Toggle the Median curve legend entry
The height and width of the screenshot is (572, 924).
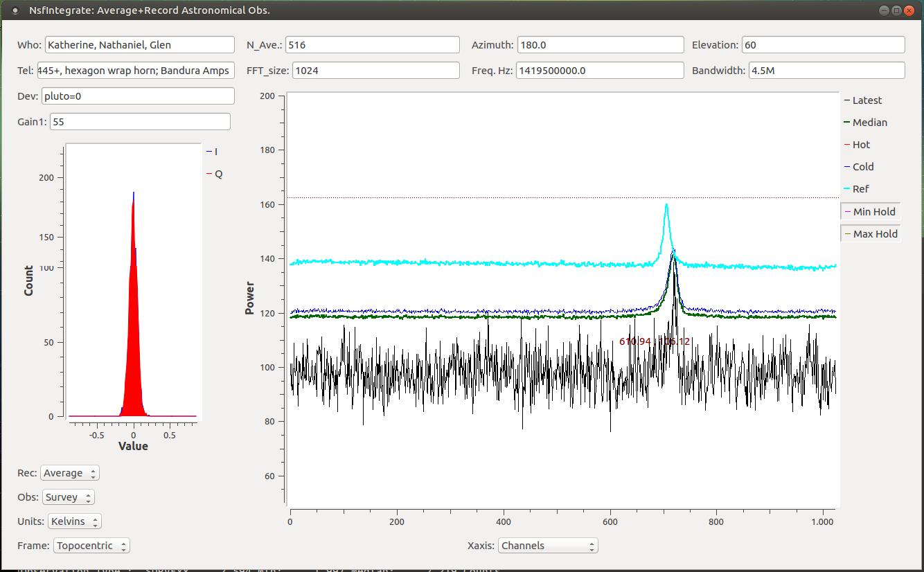coord(867,123)
